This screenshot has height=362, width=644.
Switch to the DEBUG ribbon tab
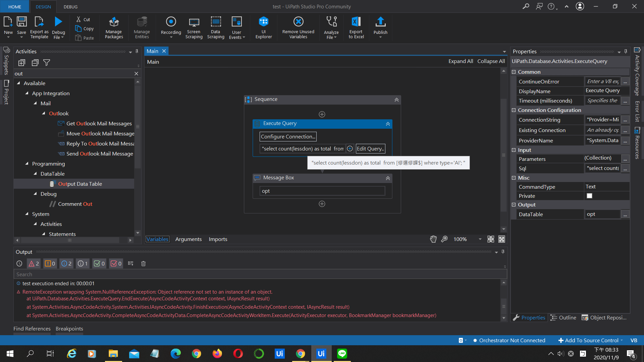70,6
